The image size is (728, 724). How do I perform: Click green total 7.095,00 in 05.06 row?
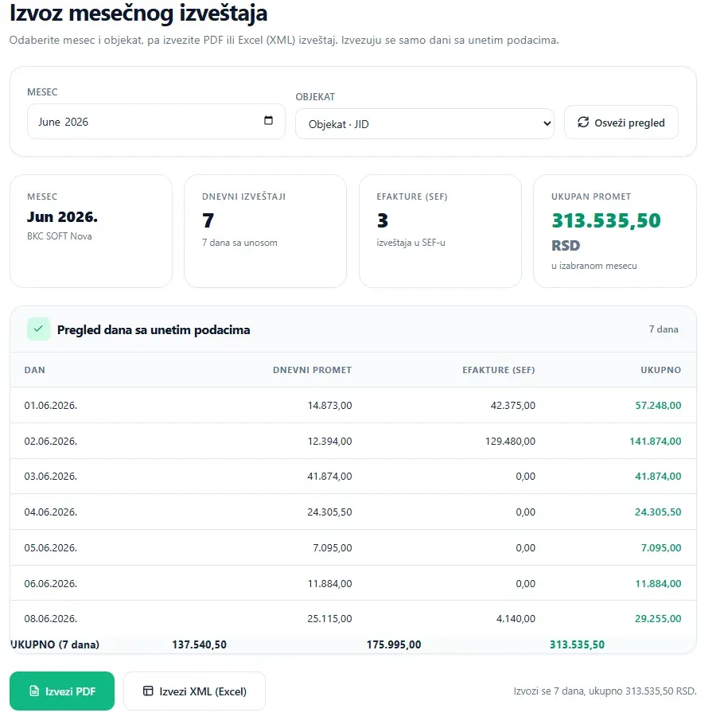point(661,548)
